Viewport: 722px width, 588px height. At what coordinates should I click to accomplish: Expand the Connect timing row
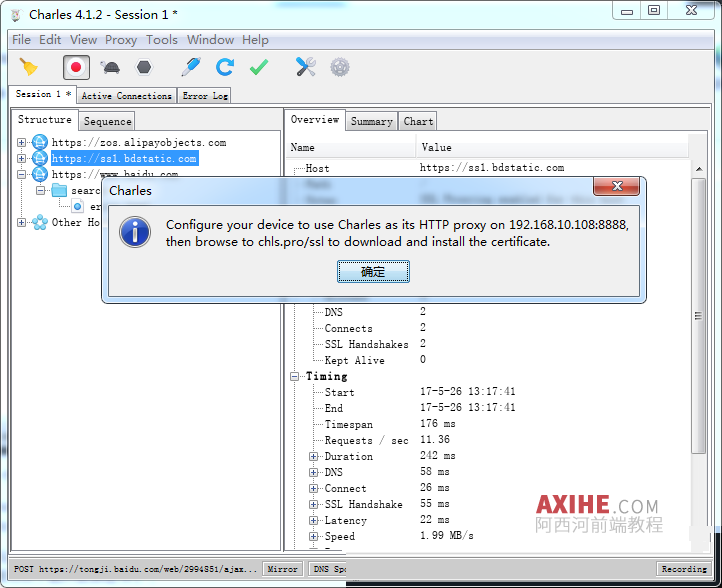tap(314, 489)
